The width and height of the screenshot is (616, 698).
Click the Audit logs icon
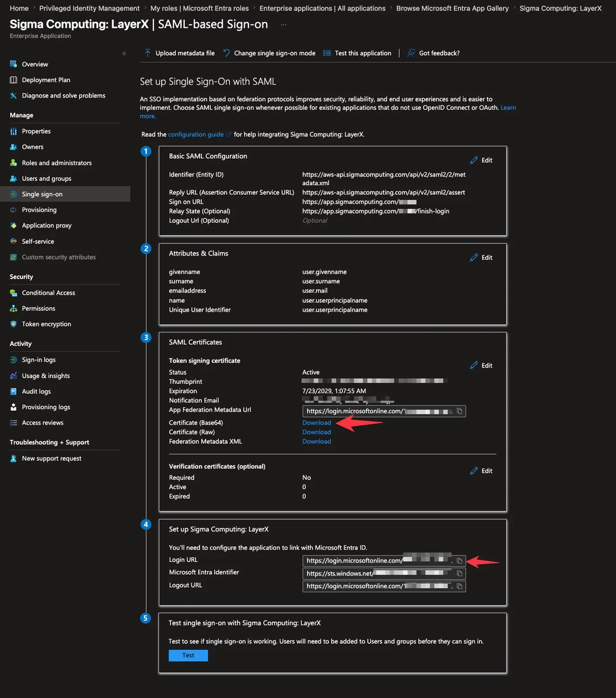(14, 391)
